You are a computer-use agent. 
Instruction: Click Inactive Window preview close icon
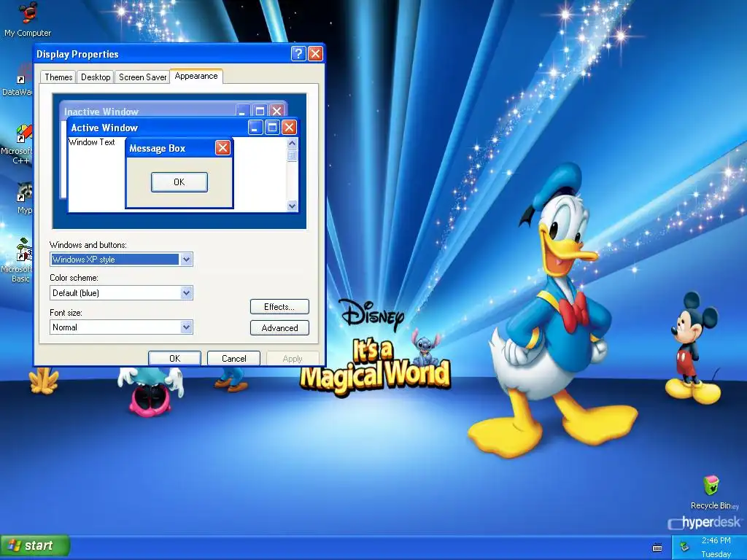[276, 111]
